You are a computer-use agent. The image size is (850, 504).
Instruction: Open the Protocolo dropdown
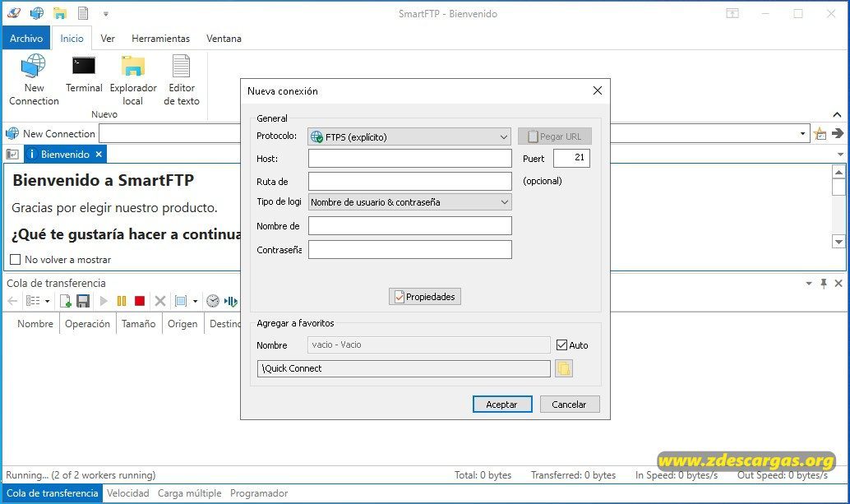tap(410, 136)
